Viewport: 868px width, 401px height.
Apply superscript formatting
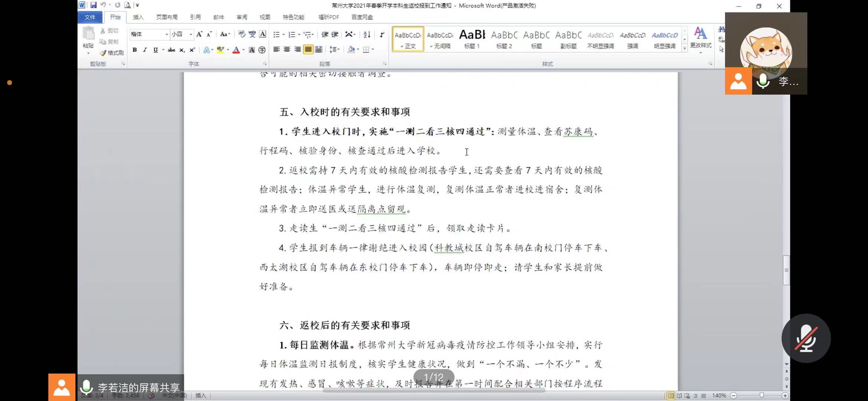(x=192, y=50)
